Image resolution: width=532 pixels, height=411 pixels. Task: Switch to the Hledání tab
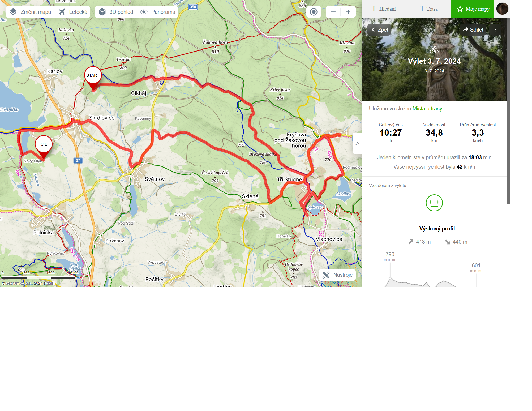point(384,9)
